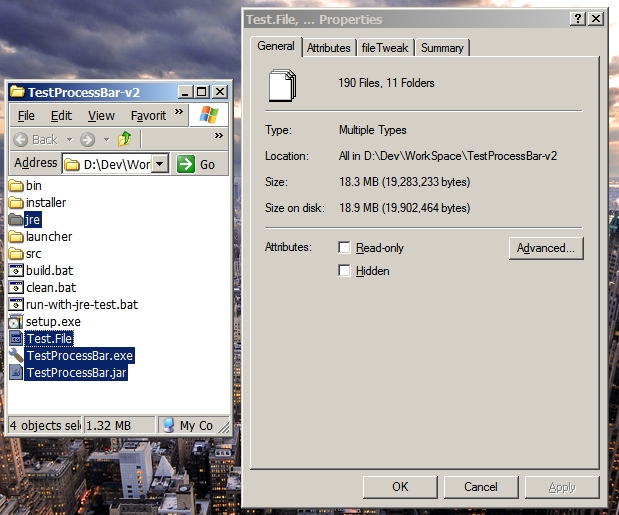Image resolution: width=619 pixels, height=515 pixels.
Task: Open the Address bar dropdown
Action: [x=160, y=164]
